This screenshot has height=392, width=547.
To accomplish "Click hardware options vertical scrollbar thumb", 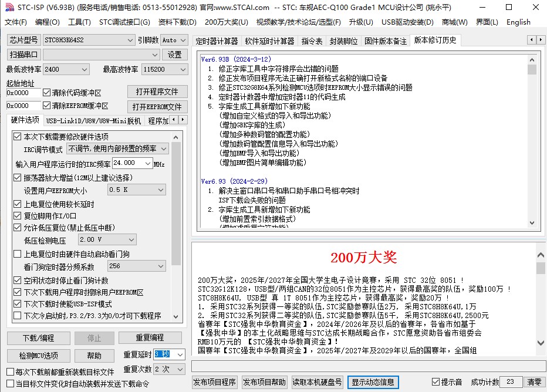I will click(x=176, y=204).
